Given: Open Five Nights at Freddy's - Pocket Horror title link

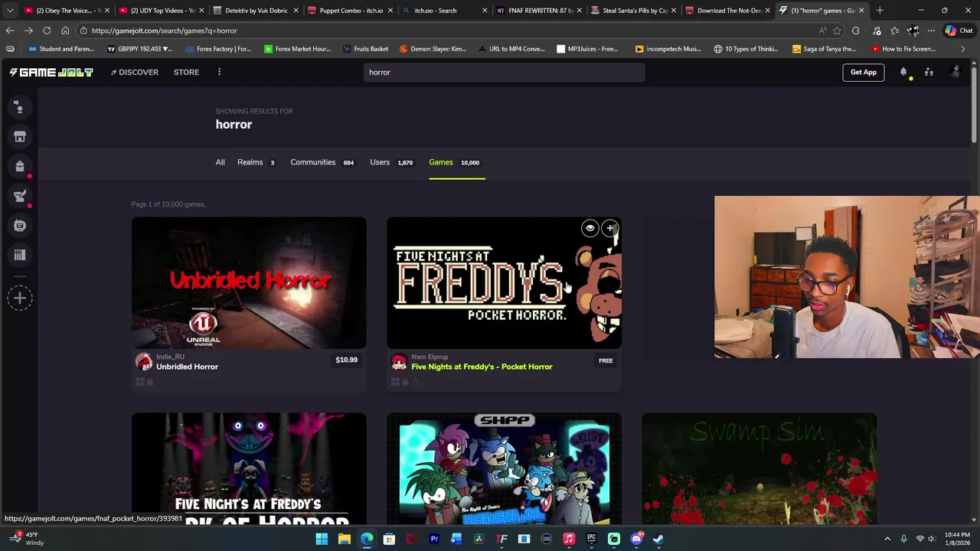Looking at the screenshot, I should coord(482,367).
